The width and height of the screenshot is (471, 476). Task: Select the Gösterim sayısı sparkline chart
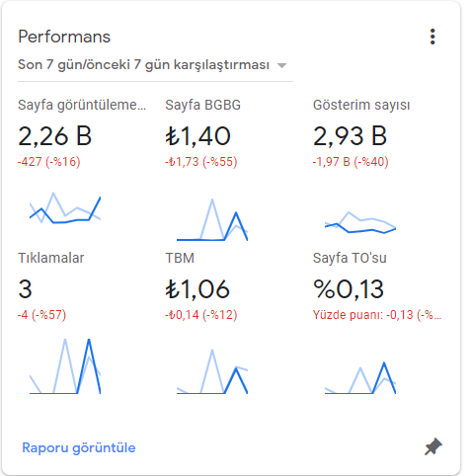[360, 222]
